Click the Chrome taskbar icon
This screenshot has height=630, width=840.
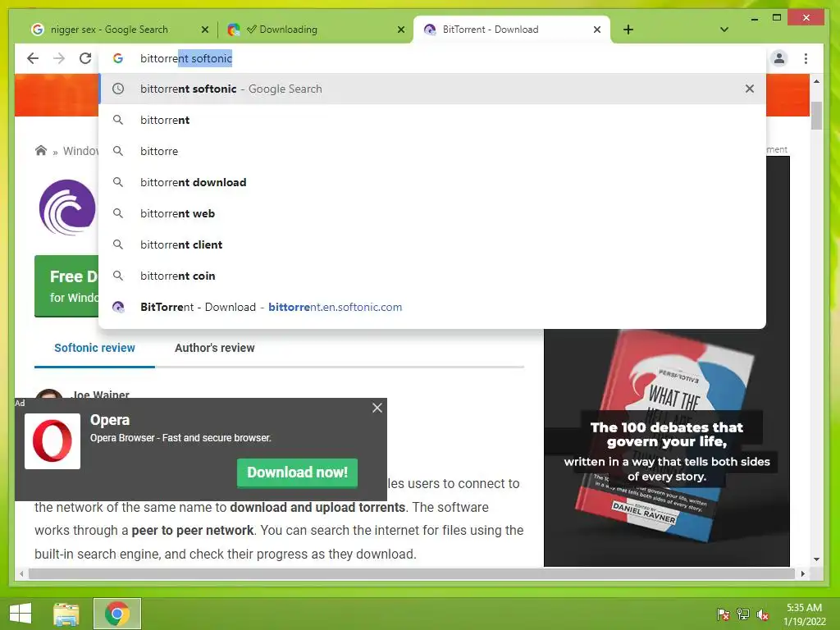coord(116,614)
